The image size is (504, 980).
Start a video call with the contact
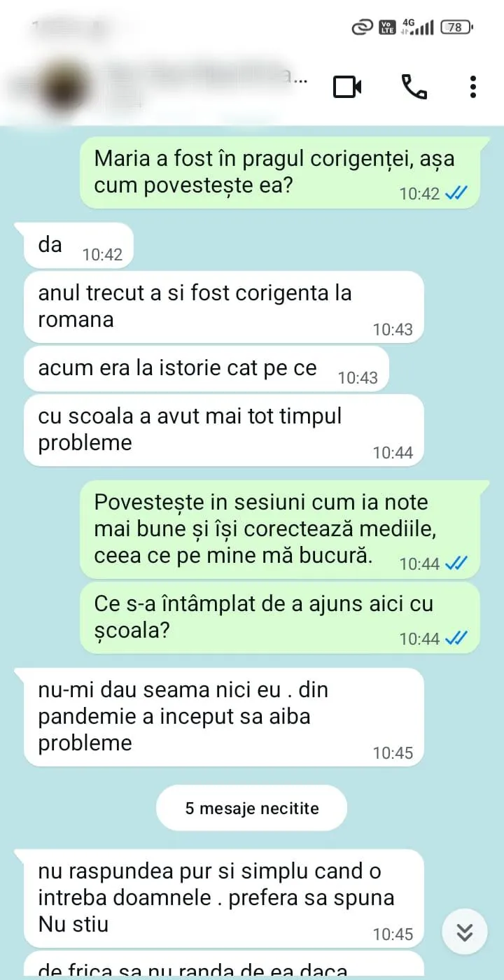click(x=347, y=87)
